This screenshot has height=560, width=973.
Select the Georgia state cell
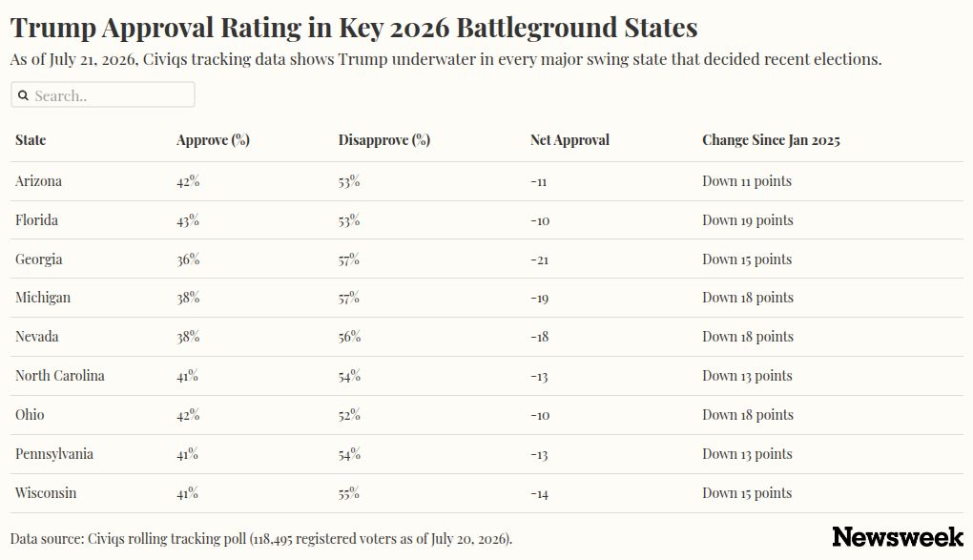[x=38, y=259]
